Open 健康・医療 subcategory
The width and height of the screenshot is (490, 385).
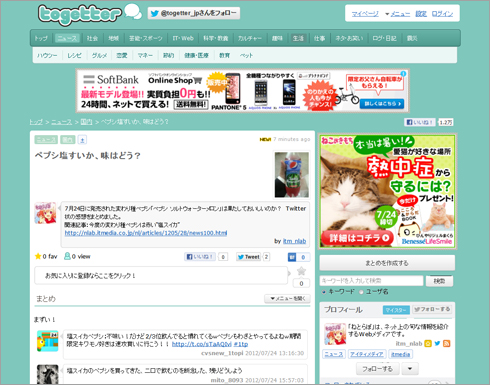(197, 55)
